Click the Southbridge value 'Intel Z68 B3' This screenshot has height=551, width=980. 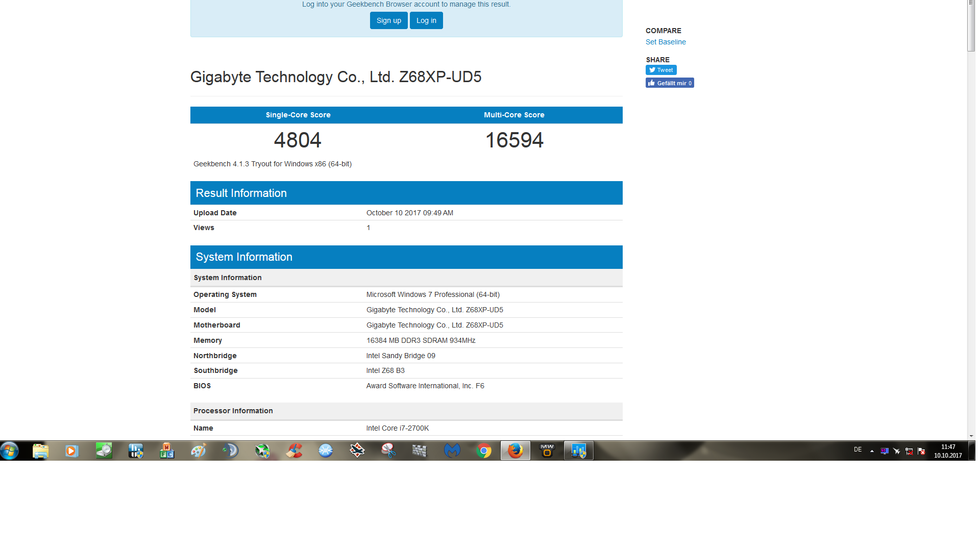pyautogui.click(x=385, y=370)
